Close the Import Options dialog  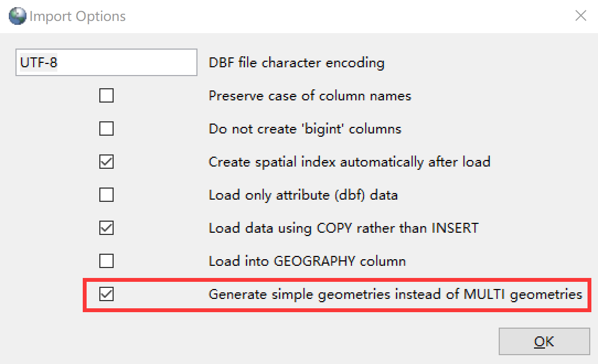coord(580,16)
